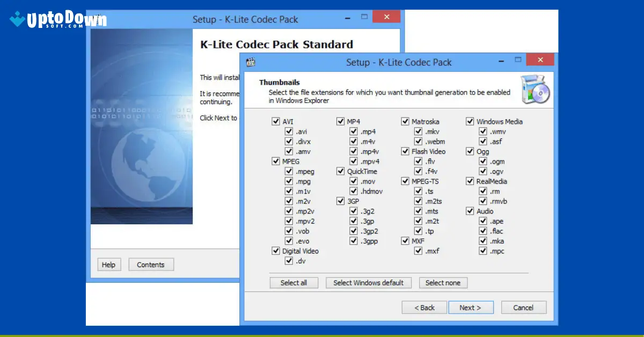The height and width of the screenshot is (337, 644).
Task: Click the codec pack disc icon in header
Action: tap(535, 90)
